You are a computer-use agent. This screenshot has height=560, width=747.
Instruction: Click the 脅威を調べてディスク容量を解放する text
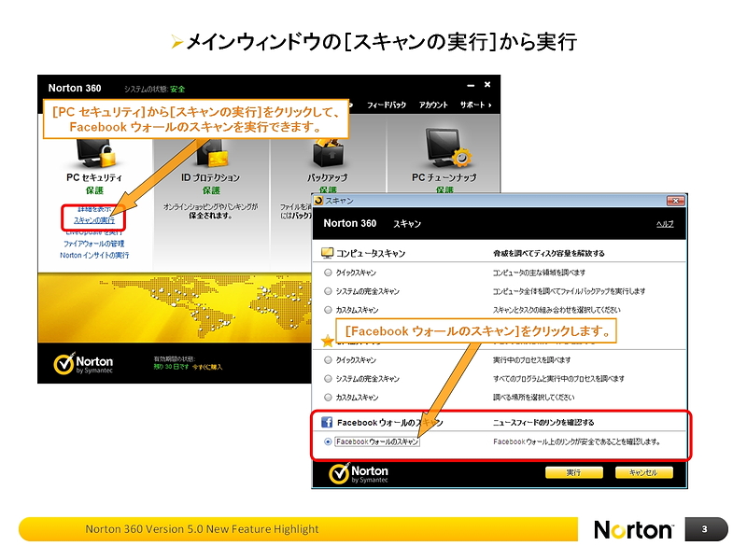(x=548, y=253)
